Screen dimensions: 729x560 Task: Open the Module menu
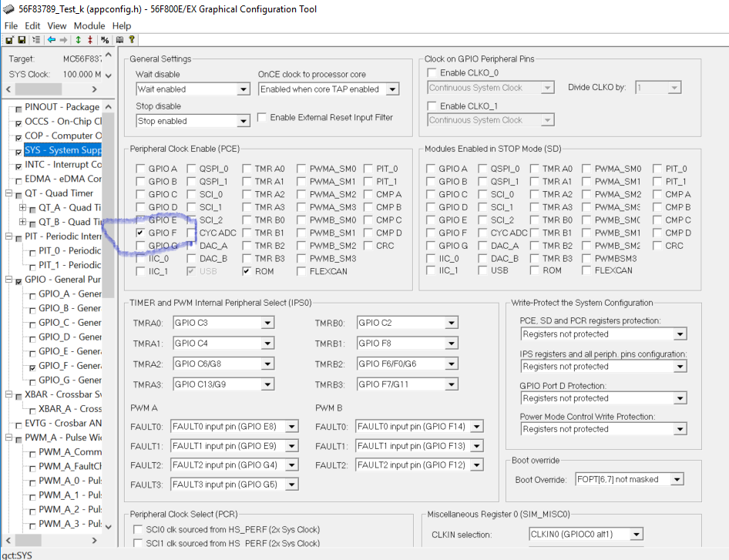(x=89, y=25)
